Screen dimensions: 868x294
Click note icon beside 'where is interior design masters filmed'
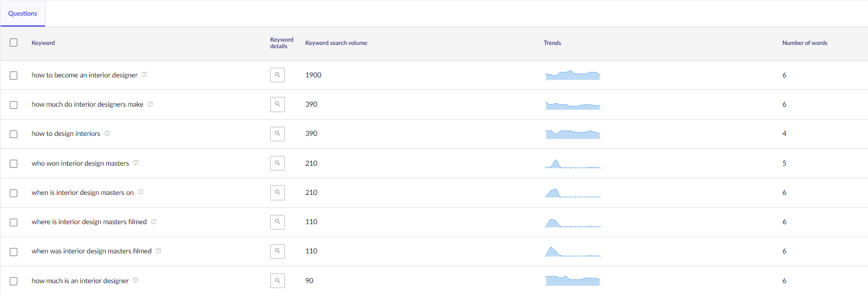(154, 221)
